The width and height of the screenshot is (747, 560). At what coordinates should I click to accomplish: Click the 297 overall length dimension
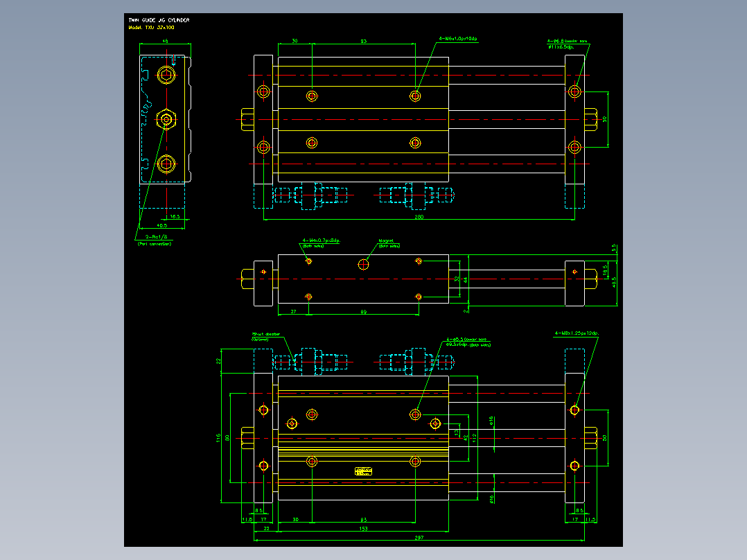pos(419,538)
